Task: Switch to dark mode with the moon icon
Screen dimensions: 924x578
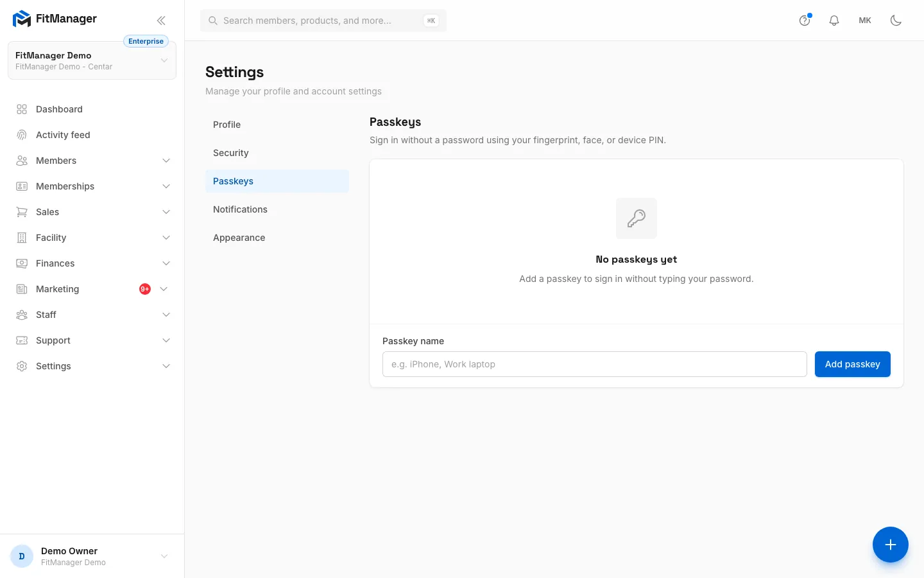Action: tap(896, 21)
